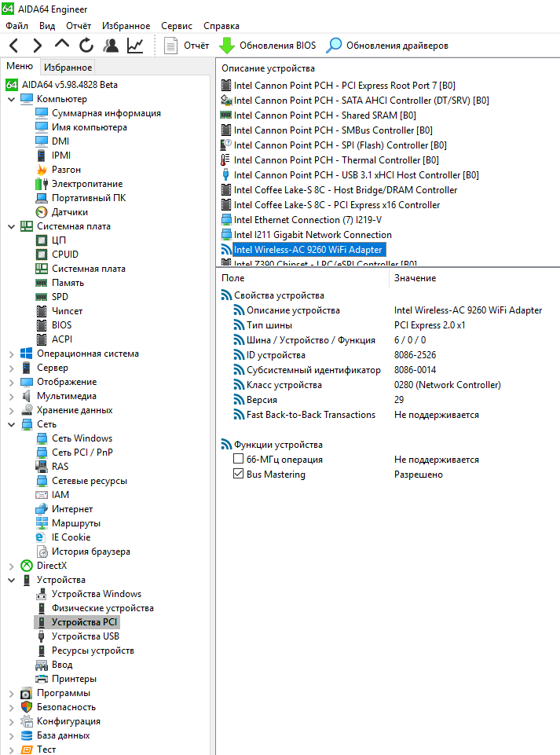Select the DirectX Xbox icon
Viewport: 560px width, 755px height.
(27, 566)
